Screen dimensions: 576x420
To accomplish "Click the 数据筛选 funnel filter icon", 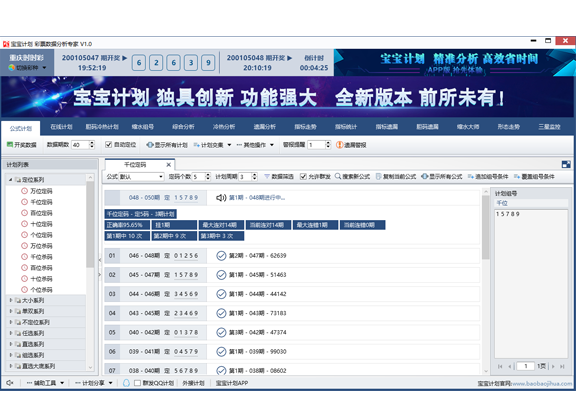I will 267,176.
